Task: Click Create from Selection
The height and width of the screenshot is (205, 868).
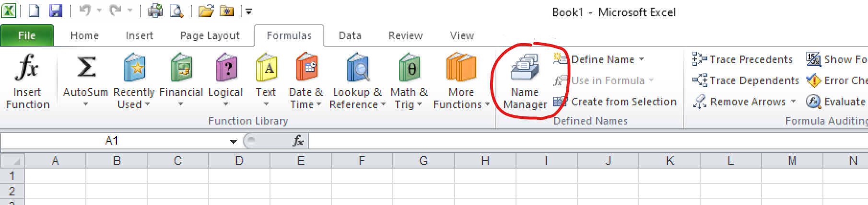Action: (x=614, y=102)
